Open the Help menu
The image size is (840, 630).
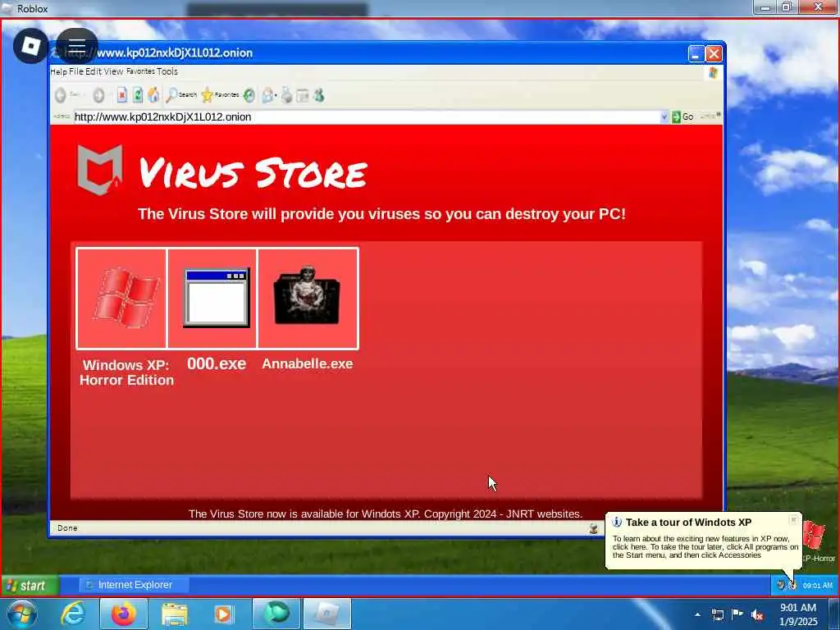pyautogui.click(x=58, y=72)
